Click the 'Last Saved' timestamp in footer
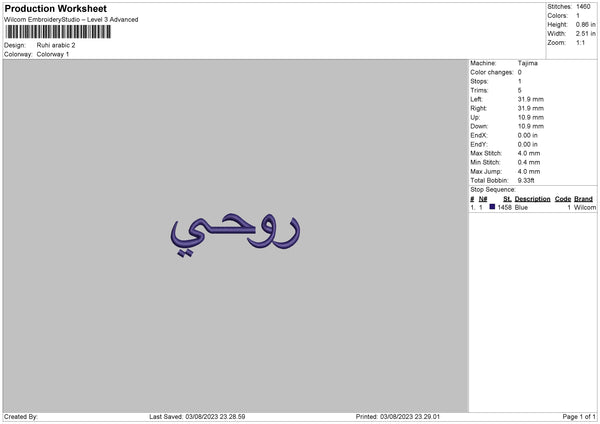The image size is (600, 424). (x=197, y=417)
